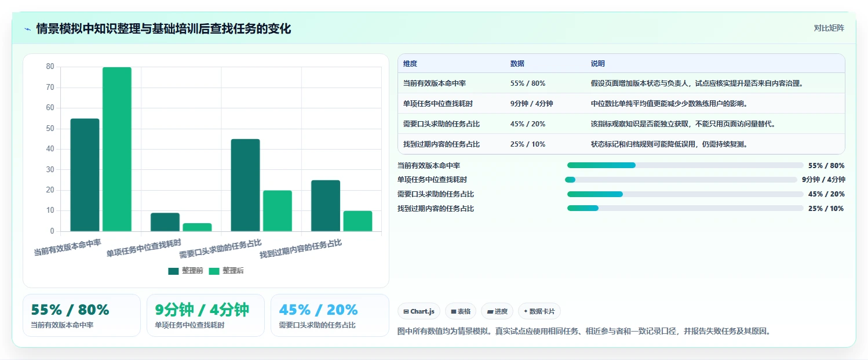Click the 当前有效版本命中率 chart axis label

coord(67,248)
